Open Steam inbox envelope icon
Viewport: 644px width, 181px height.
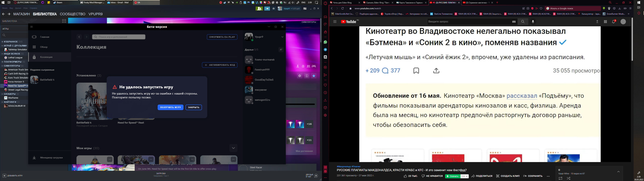pos(274,9)
